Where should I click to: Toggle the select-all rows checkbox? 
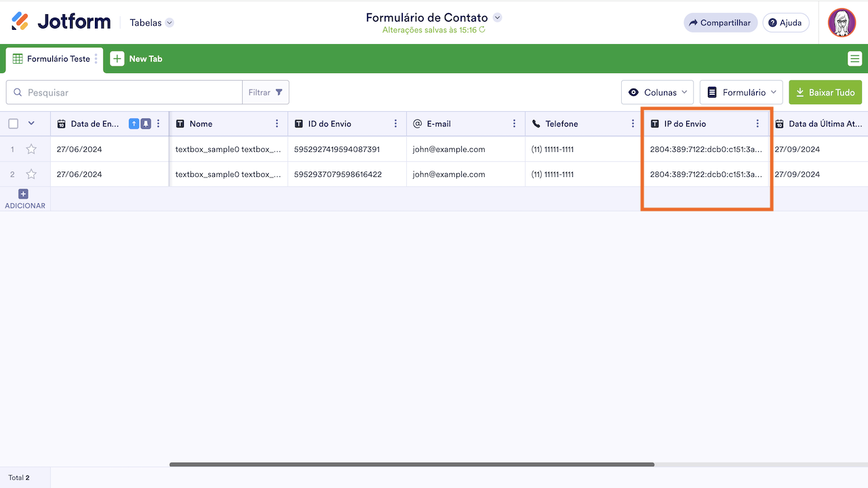click(x=13, y=123)
